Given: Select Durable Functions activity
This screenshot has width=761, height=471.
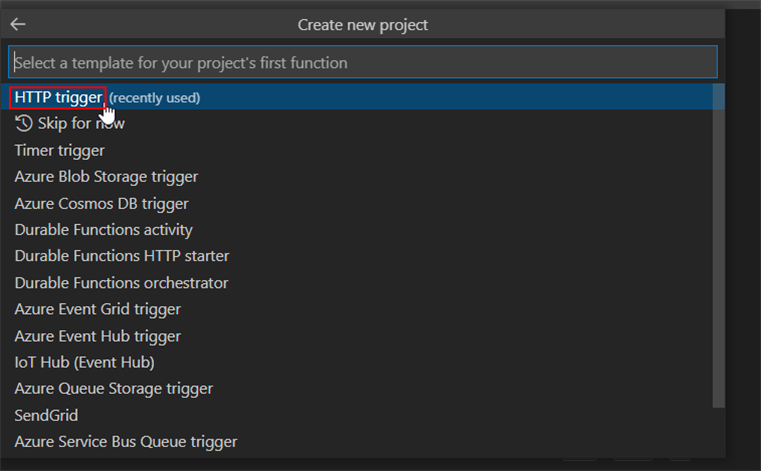Looking at the screenshot, I should (103, 230).
